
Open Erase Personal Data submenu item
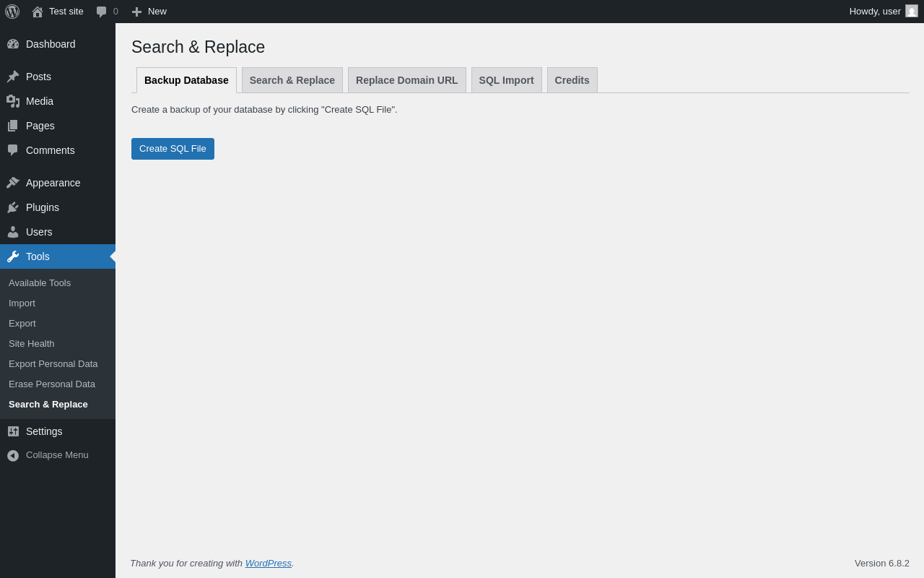(52, 384)
